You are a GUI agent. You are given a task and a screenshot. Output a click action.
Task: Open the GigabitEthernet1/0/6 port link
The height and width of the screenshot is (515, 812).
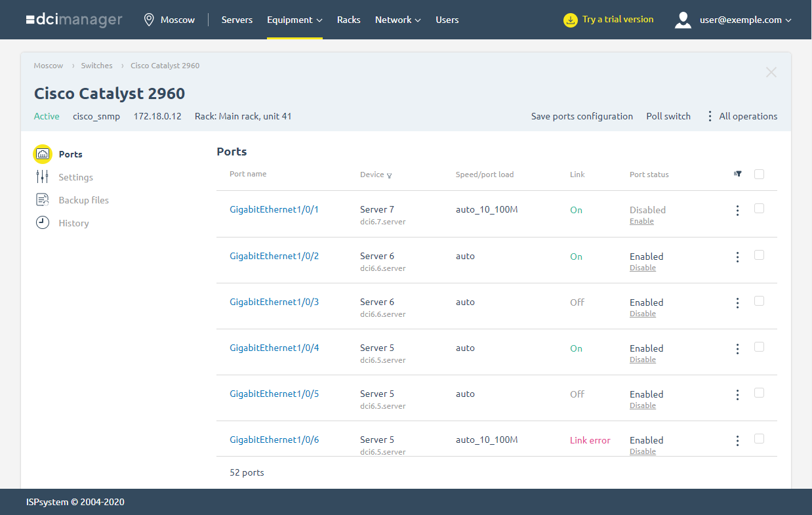point(274,440)
